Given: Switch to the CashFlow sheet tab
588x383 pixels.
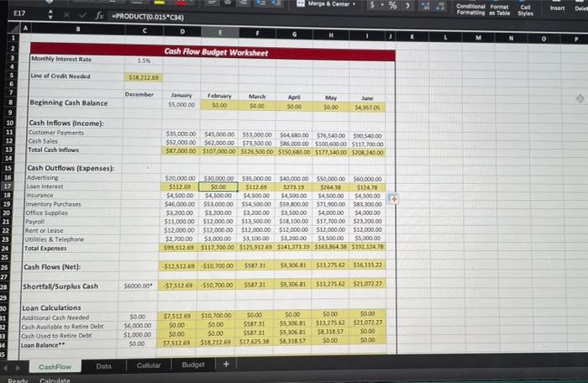Looking at the screenshot, I should [x=55, y=366].
